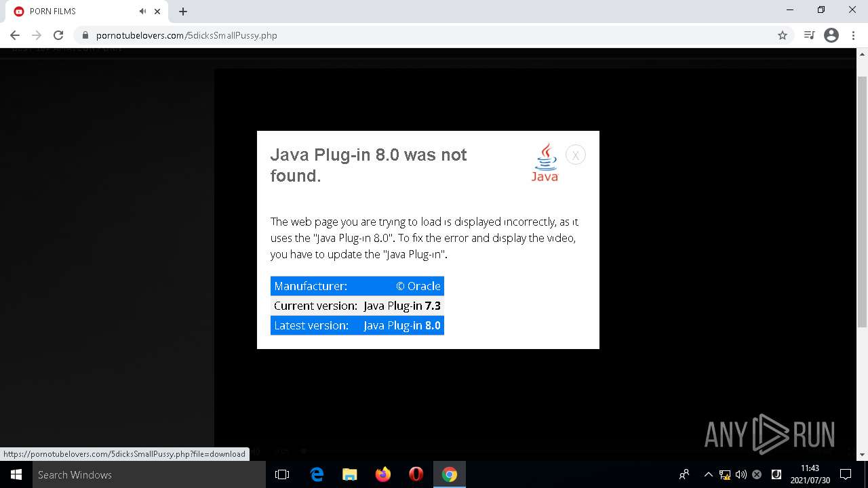This screenshot has width=868, height=488.
Task: Click the address bar URL field
Action: point(434,35)
